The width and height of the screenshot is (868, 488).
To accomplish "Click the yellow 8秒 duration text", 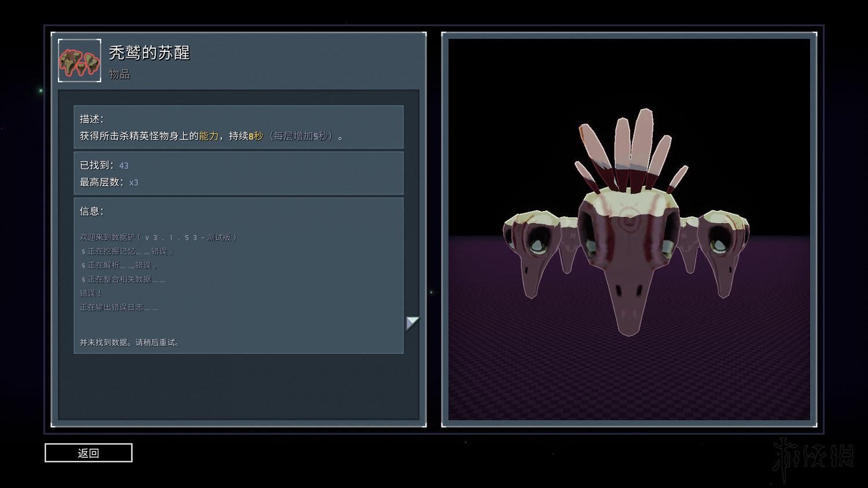I will (256, 136).
